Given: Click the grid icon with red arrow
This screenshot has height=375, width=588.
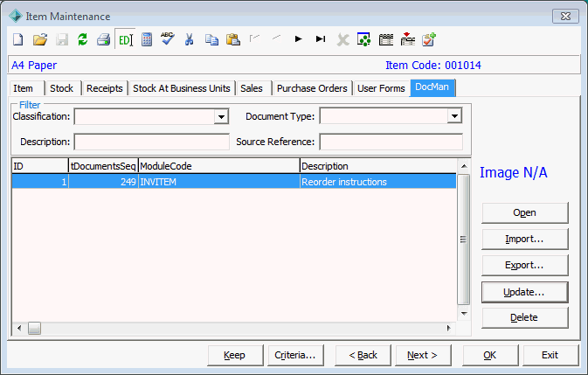Looking at the screenshot, I should click(408, 39).
